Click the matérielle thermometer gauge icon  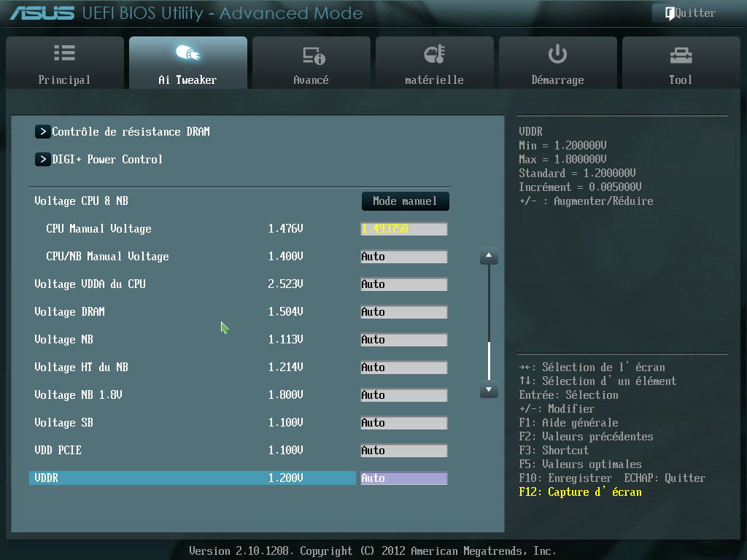pyautogui.click(x=434, y=54)
